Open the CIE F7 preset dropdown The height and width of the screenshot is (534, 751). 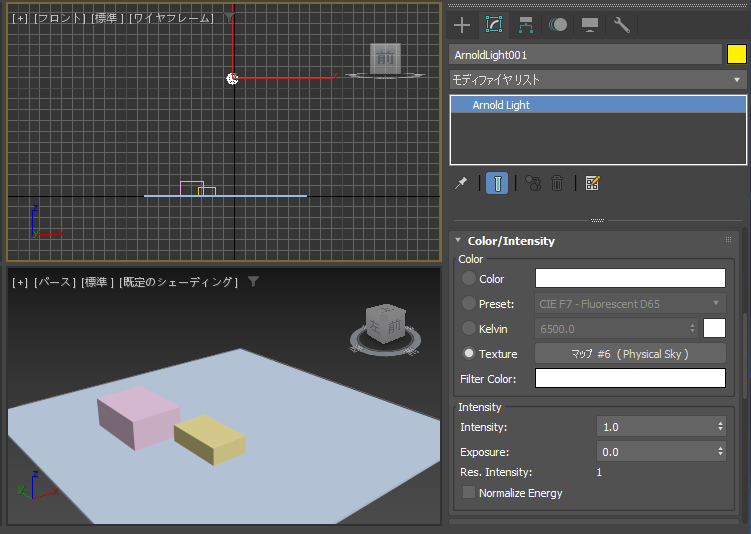(630, 304)
